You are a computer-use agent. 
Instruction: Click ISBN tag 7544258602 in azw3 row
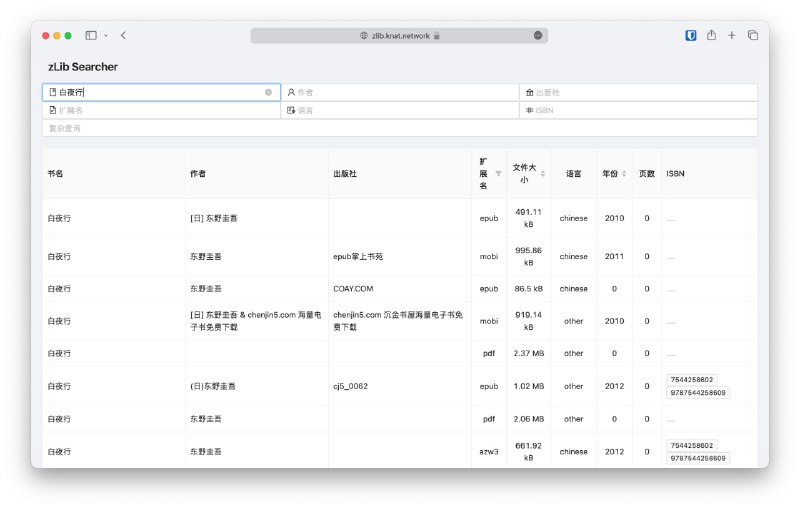[692, 445]
